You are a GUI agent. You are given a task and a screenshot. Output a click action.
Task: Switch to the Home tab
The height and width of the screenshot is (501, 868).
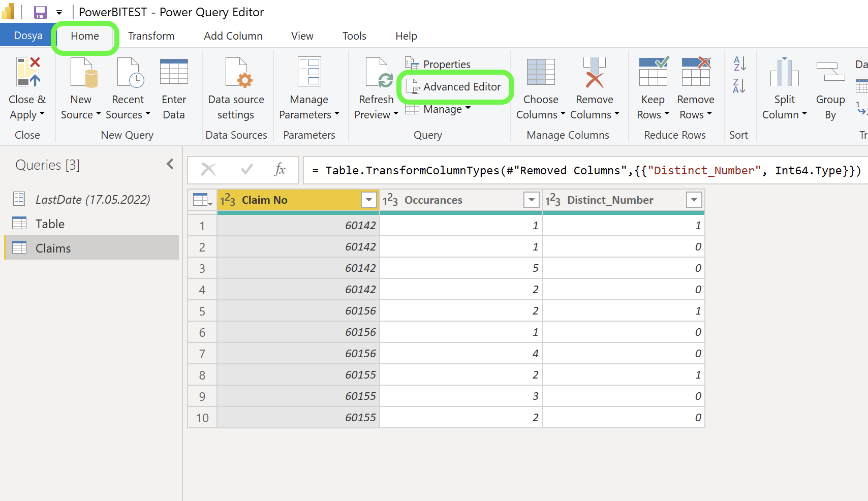(85, 36)
